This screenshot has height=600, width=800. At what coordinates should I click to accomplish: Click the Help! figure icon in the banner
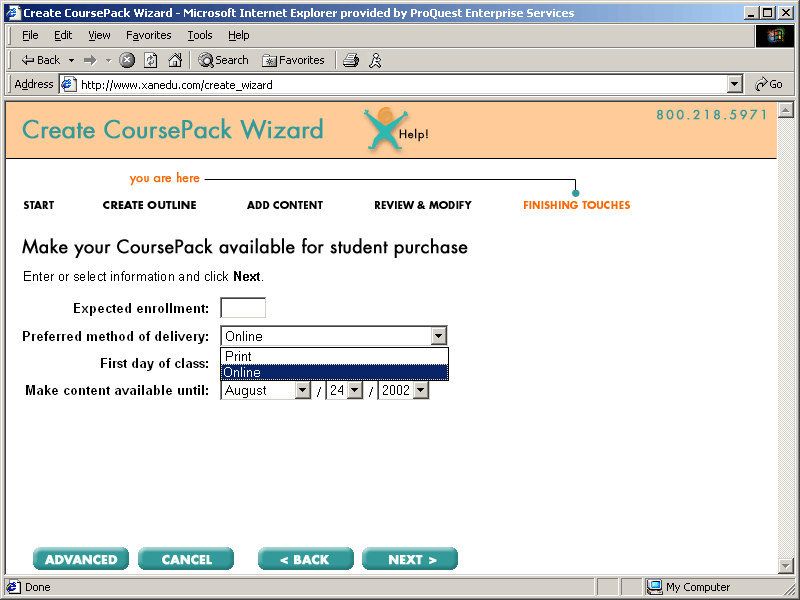385,130
